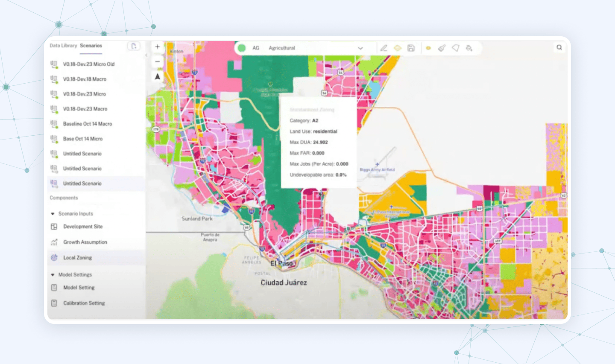This screenshot has height=364, width=615.
Task: Open Calibration Setting
Action: 84,303
